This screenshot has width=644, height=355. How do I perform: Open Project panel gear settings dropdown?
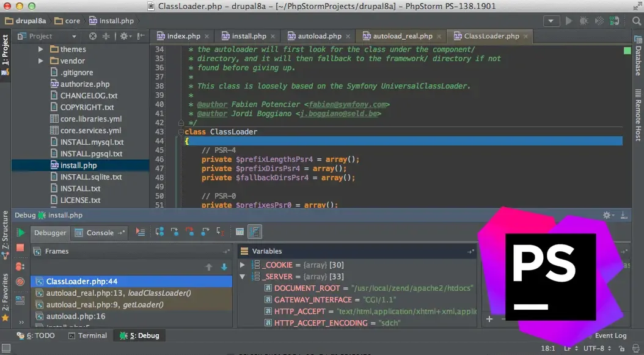pyautogui.click(x=126, y=36)
